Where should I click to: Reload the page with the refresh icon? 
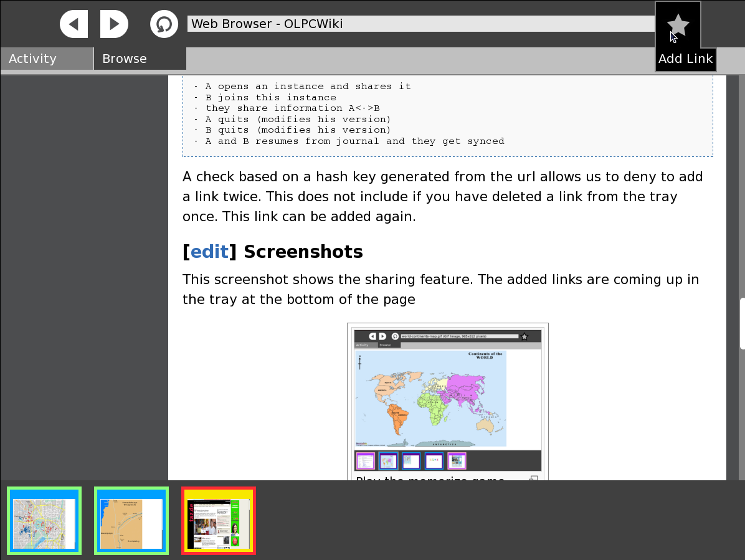tap(164, 24)
